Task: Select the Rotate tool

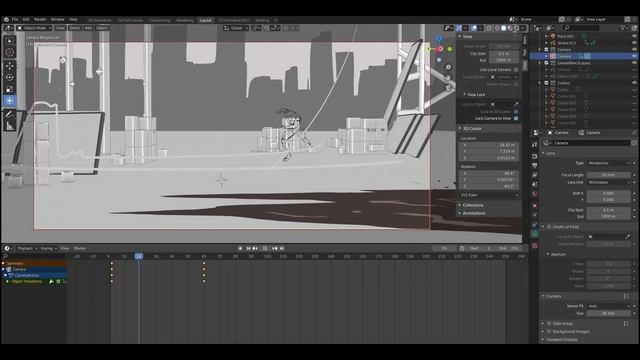Action: coord(10,77)
